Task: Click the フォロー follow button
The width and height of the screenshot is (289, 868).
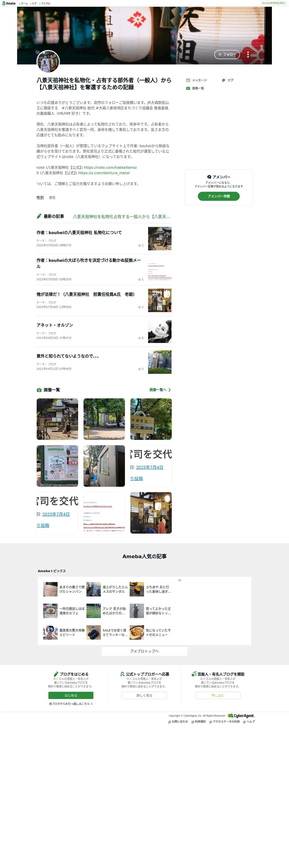Action: tap(227, 54)
